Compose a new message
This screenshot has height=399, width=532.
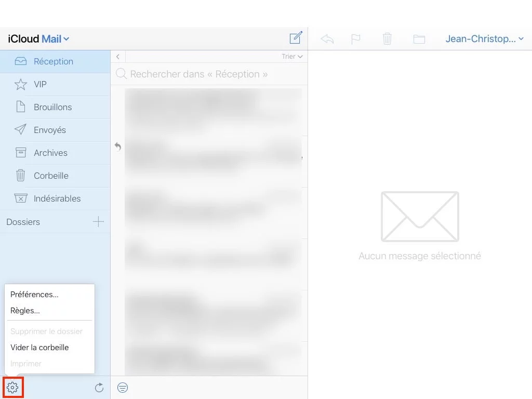click(295, 37)
